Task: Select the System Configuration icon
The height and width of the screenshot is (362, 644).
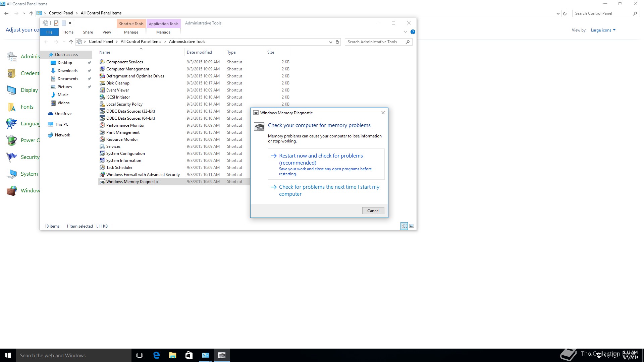Action: (x=102, y=154)
